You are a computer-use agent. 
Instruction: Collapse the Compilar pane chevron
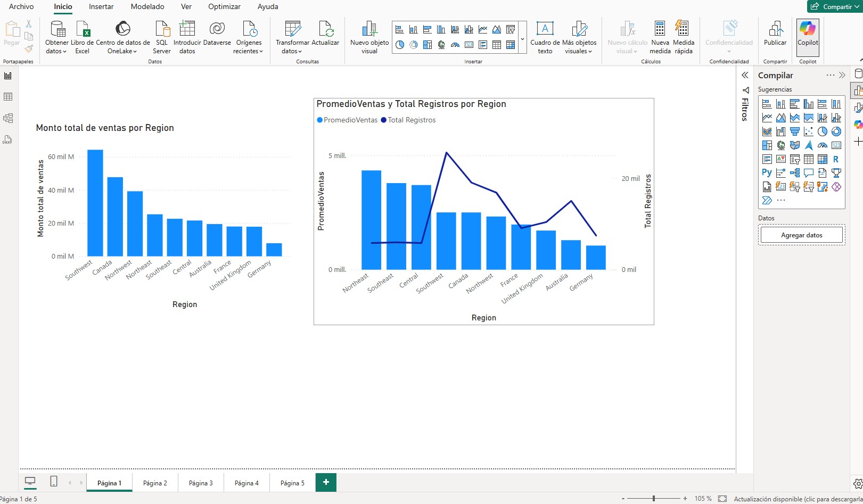pyautogui.click(x=842, y=75)
